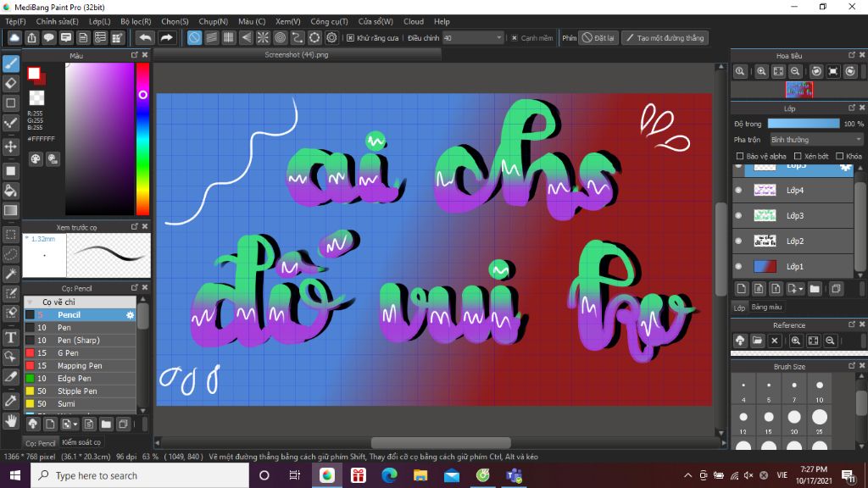This screenshot has width=868, height=488.
Task: Open the add layer dropdown arrow
Action: pos(801,289)
